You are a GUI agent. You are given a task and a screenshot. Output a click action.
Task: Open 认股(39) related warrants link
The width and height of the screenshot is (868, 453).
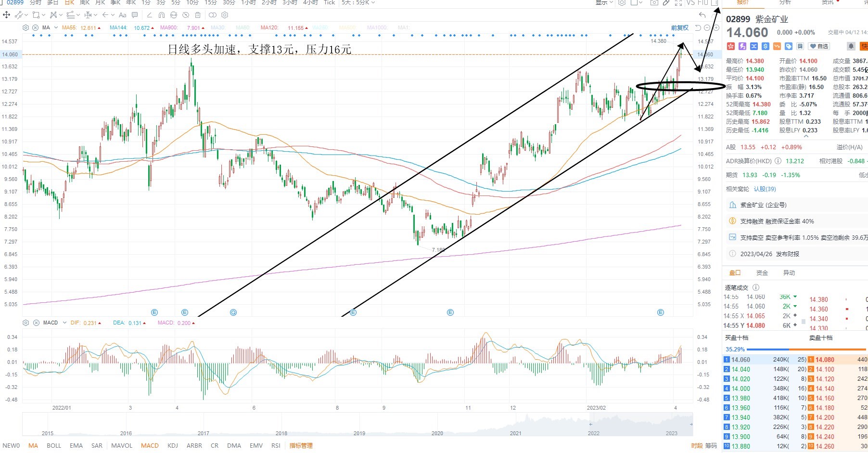tap(765, 189)
